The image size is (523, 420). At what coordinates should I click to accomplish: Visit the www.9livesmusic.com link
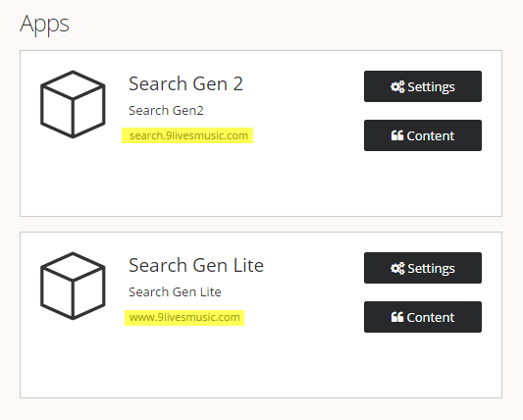click(184, 317)
